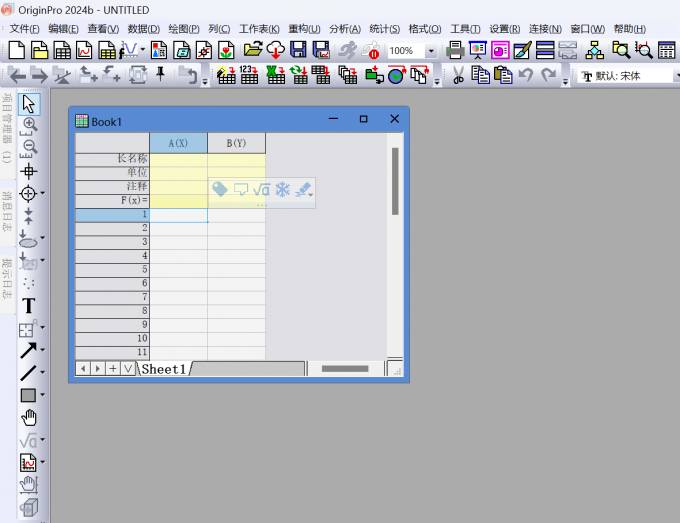Screen dimensions: 680x523
Task: Click the Book1 vertical scrollbar thumb
Action: (395, 181)
